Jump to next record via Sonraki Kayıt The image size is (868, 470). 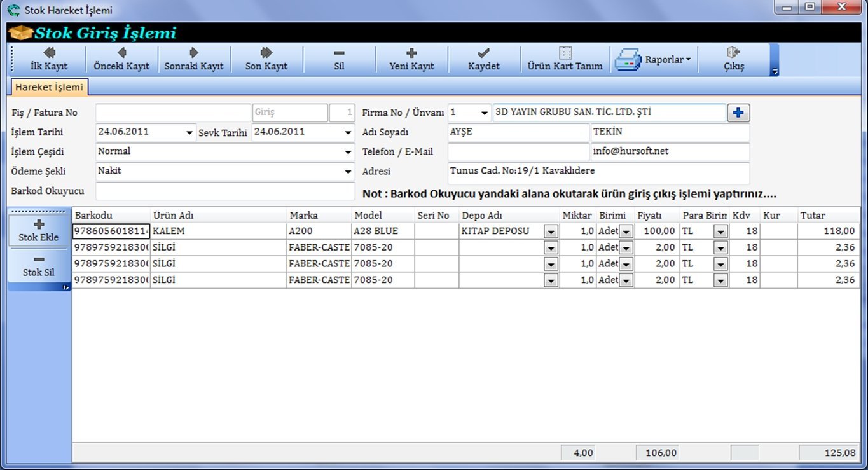pos(193,59)
